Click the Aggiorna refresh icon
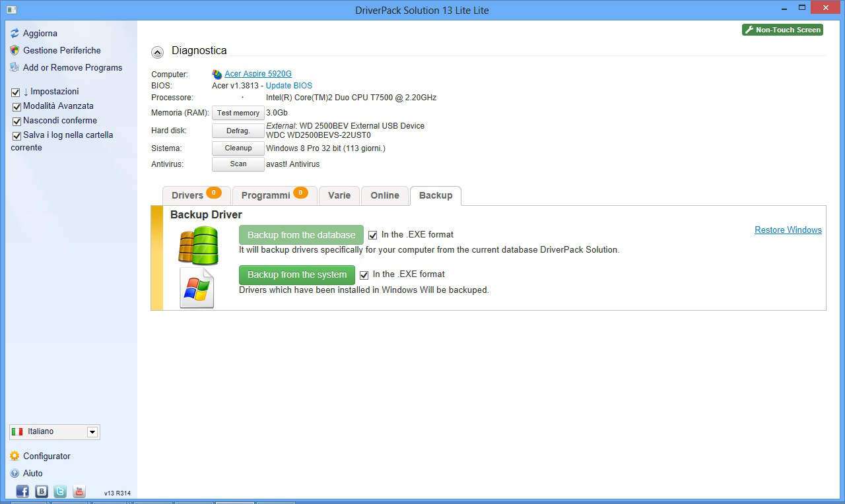Screen dimensions: 845x504 tap(15, 33)
